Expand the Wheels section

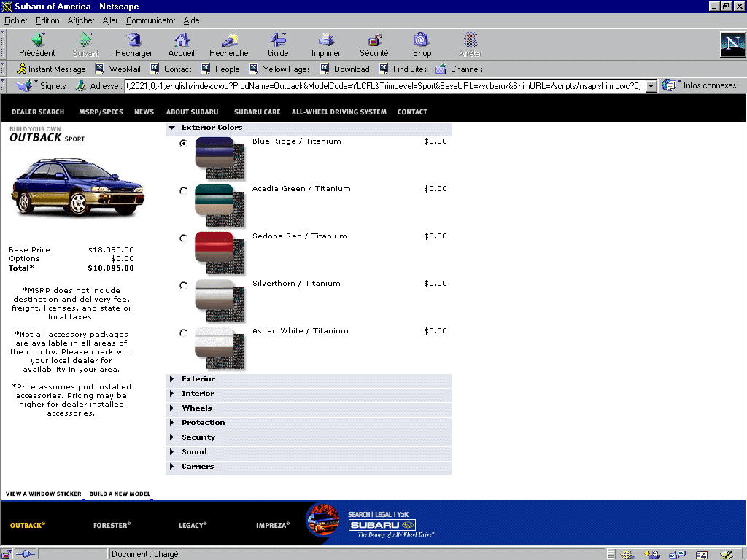tap(171, 408)
